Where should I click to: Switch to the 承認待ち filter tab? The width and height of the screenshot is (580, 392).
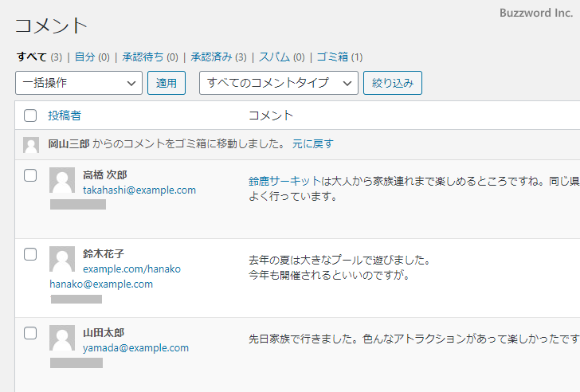click(143, 57)
